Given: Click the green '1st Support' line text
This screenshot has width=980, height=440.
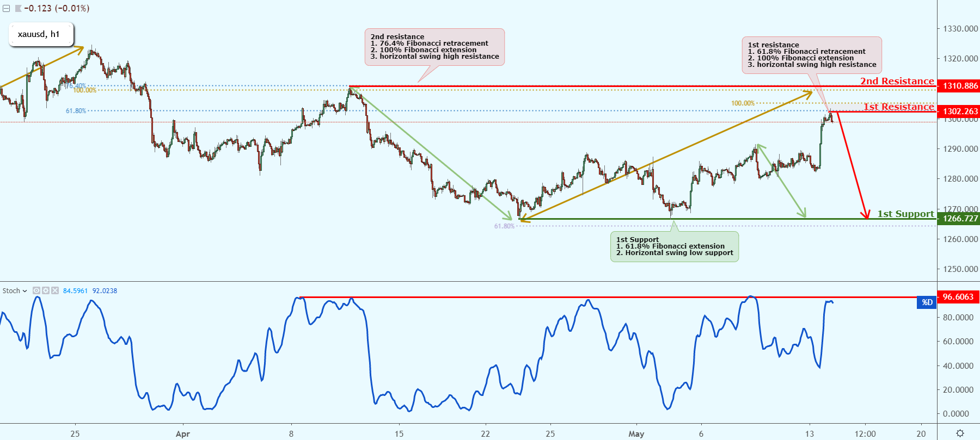Looking at the screenshot, I should click(905, 214).
